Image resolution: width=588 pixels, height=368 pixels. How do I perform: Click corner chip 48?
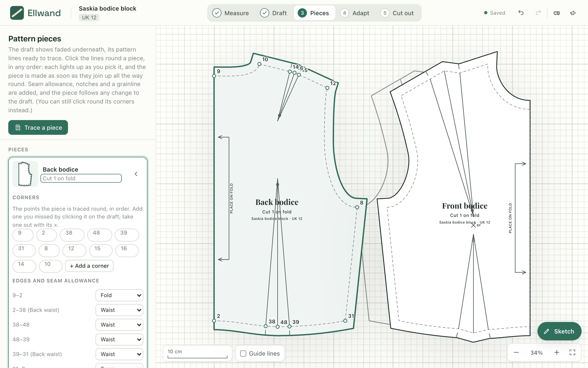pos(99,235)
